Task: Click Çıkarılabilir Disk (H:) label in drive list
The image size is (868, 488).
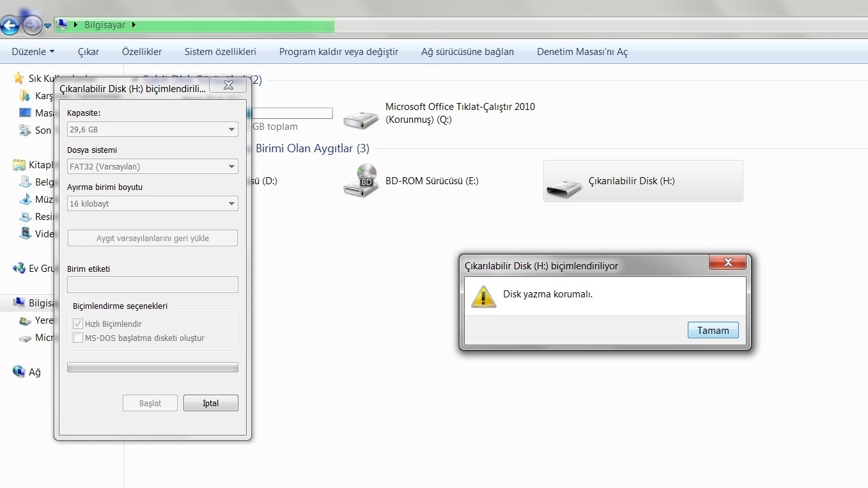Action: [632, 181]
